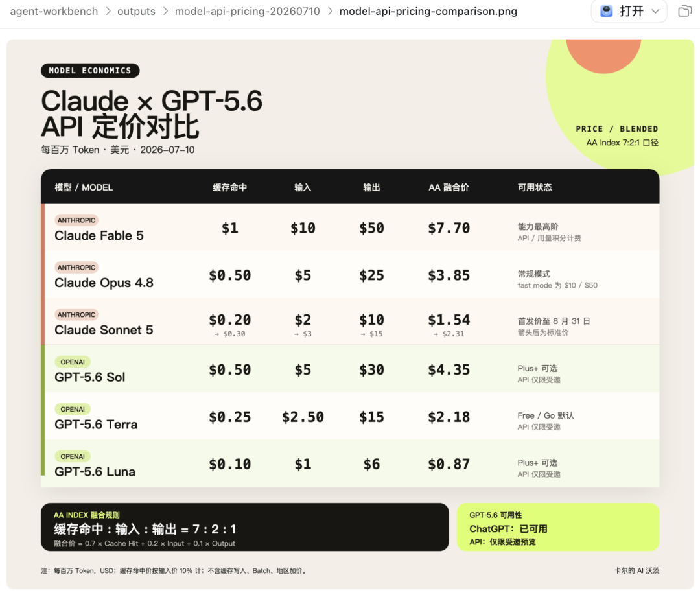Click the AA 融合价 column header
The image size is (700, 595).
click(449, 187)
